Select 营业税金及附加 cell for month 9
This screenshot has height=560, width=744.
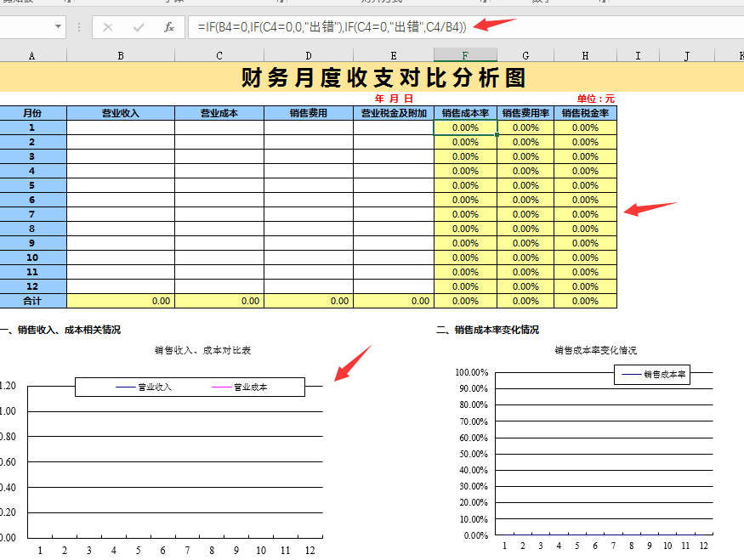pyautogui.click(x=394, y=243)
